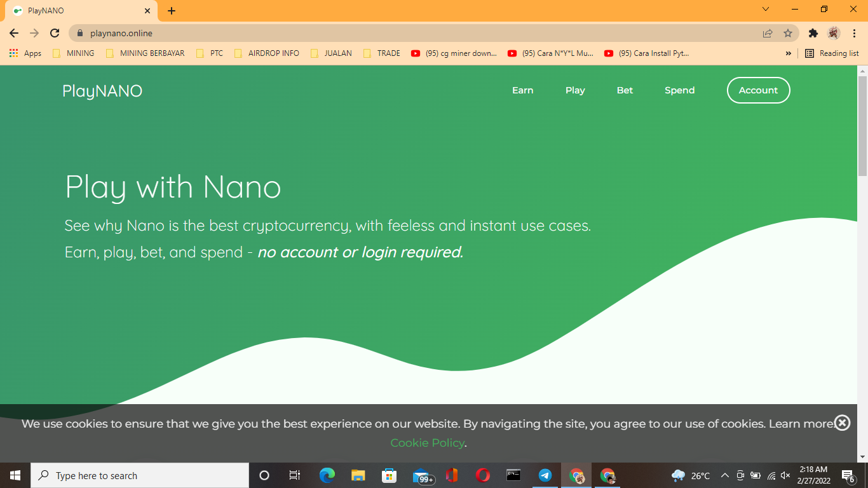
Task: Bookmark this page with the star icon
Action: [788, 33]
